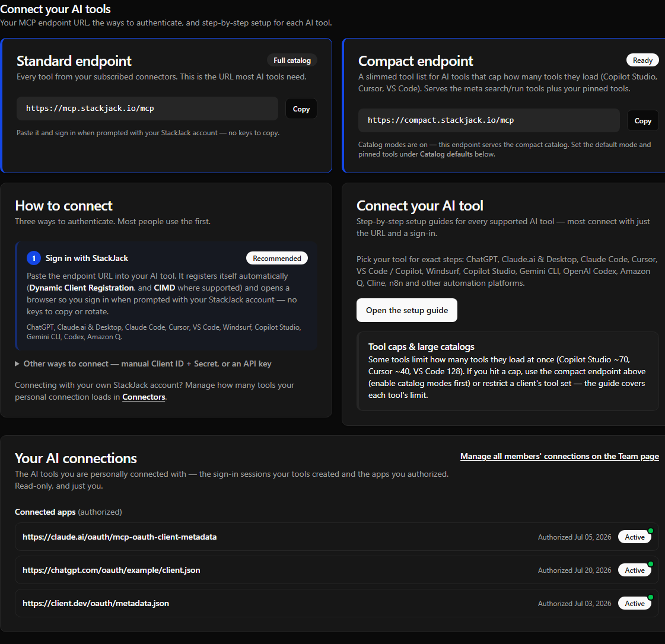The image size is (665, 644).
Task: Select the client.dev oauth metadata.json row
Action: point(337,603)
